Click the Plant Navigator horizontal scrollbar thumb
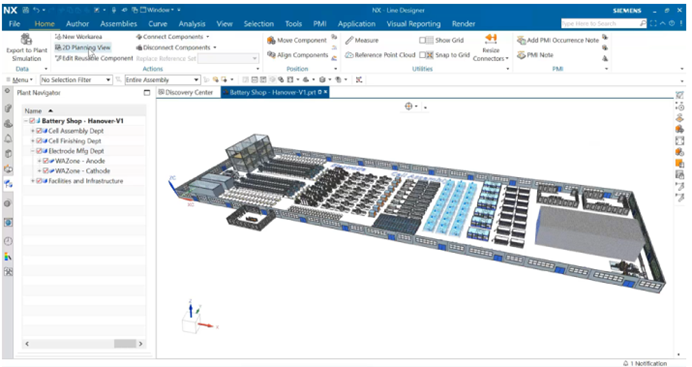The height and width of the screenshot is (367, 692). pos(125,344)
